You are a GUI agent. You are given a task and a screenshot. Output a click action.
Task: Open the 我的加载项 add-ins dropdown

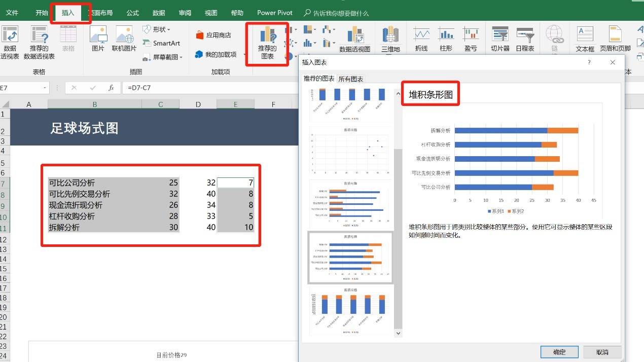[217, 54]
